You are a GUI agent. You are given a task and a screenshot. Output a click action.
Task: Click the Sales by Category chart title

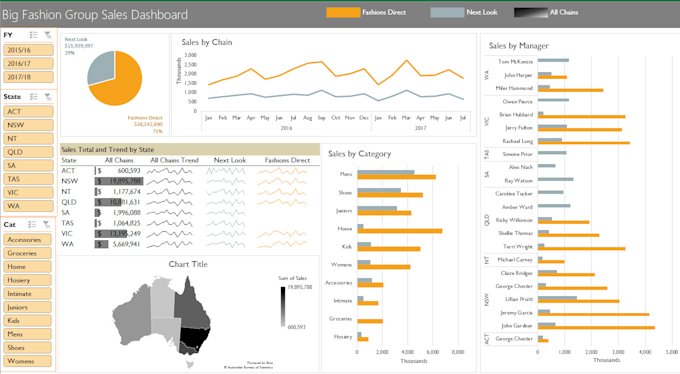(360, 154)
